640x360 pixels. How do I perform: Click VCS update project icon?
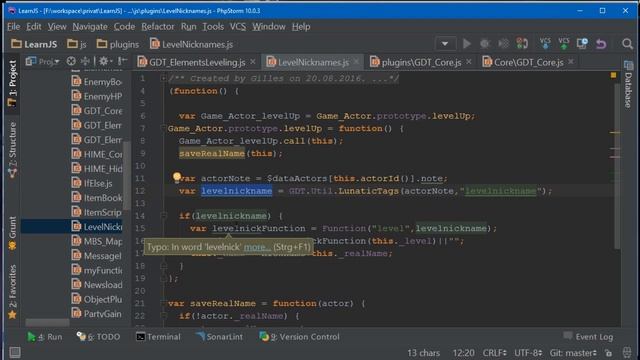[545, 43]
